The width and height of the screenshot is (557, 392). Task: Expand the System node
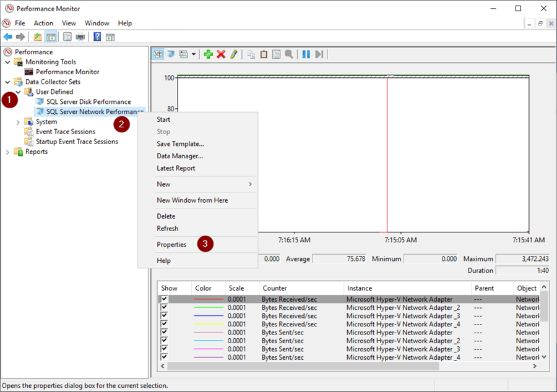click(x=18, y=122)
